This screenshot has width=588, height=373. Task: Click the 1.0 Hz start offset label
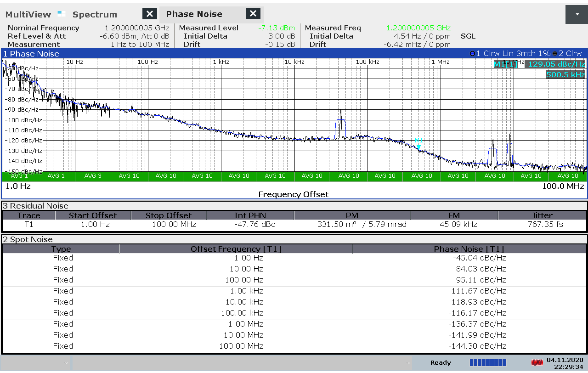(18, 186)
